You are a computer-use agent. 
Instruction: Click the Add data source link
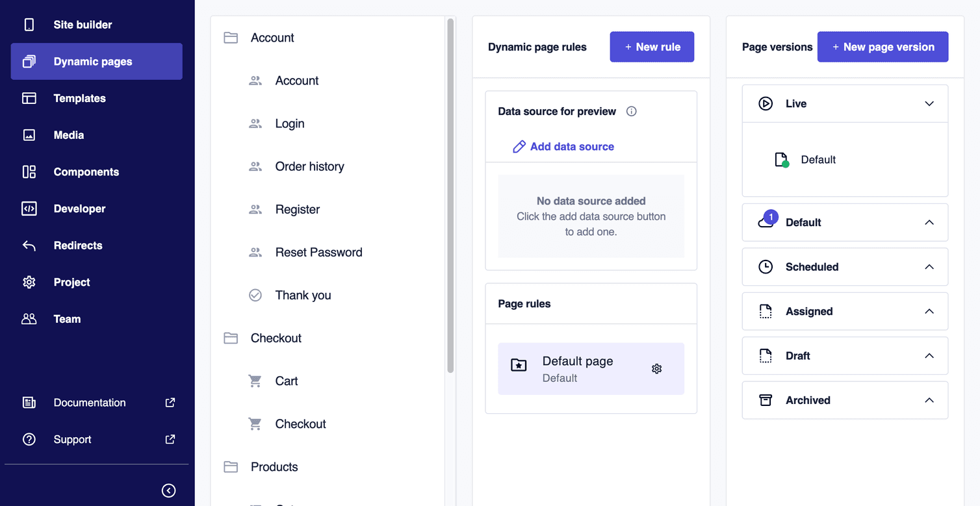(x=563, y=146)
